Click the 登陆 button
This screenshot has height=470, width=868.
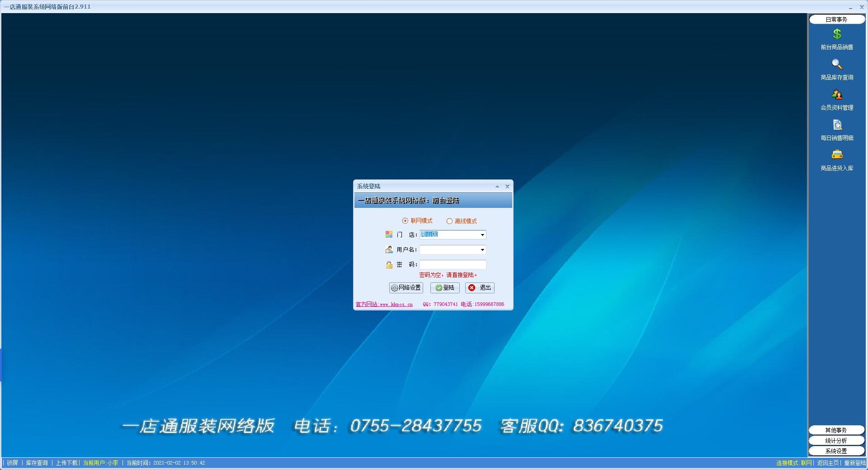tap(445, 288)
